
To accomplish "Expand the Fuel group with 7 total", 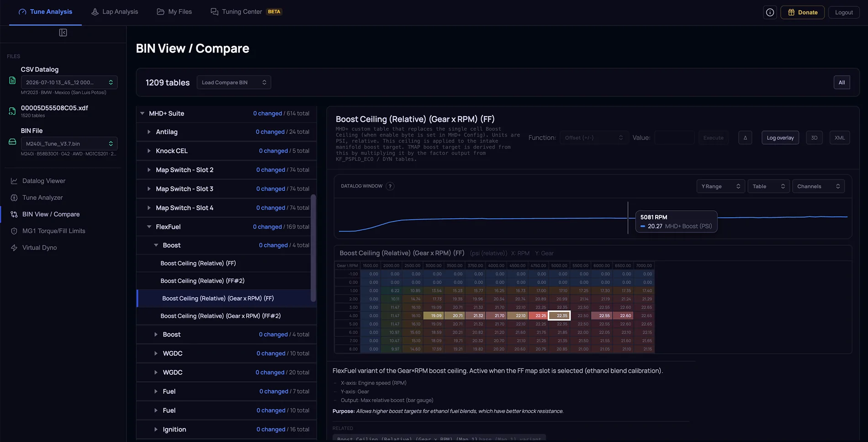I will (x=156, y=392).
